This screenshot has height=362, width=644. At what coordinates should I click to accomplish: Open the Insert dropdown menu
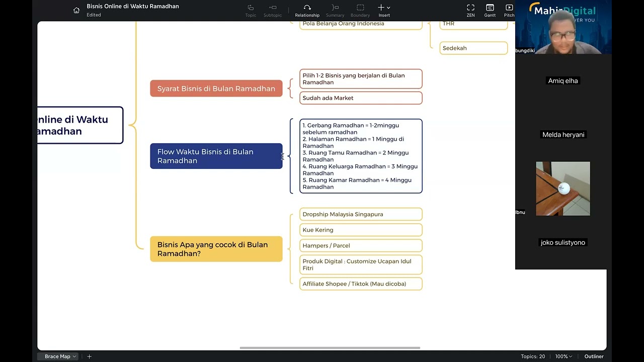(x=384, y=11)
